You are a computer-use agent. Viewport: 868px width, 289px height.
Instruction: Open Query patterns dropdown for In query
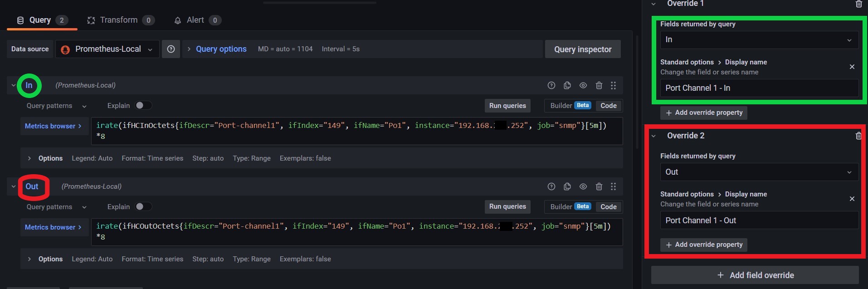[56, 106]
